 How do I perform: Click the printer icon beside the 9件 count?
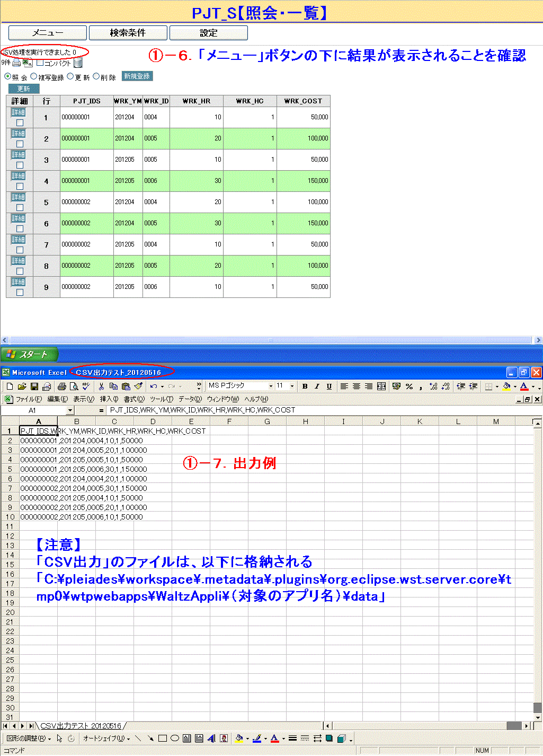tap(16, 63)
